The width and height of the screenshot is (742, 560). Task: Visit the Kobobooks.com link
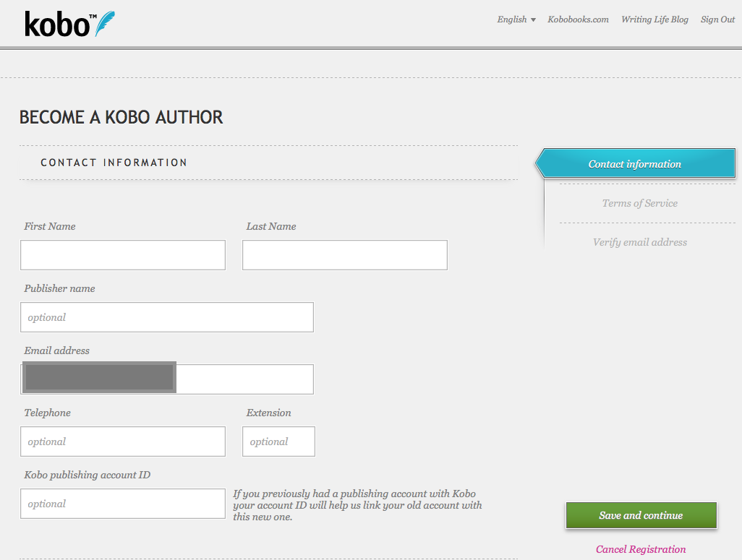578,20
